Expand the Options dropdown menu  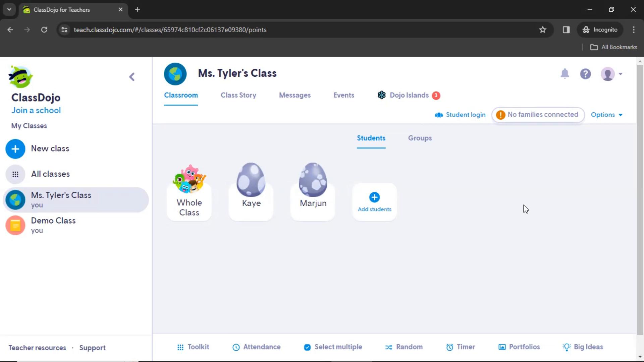607,115
